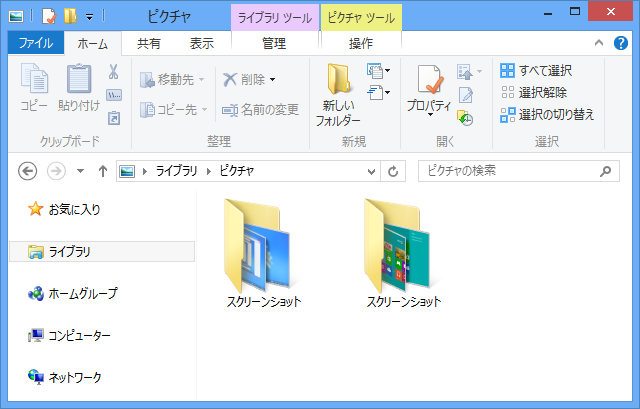This screenshot has width=640, height=409.
Task: Select the green-preview スクリーンショット folder
Action: pyautogui.click(x=403, y=253)
